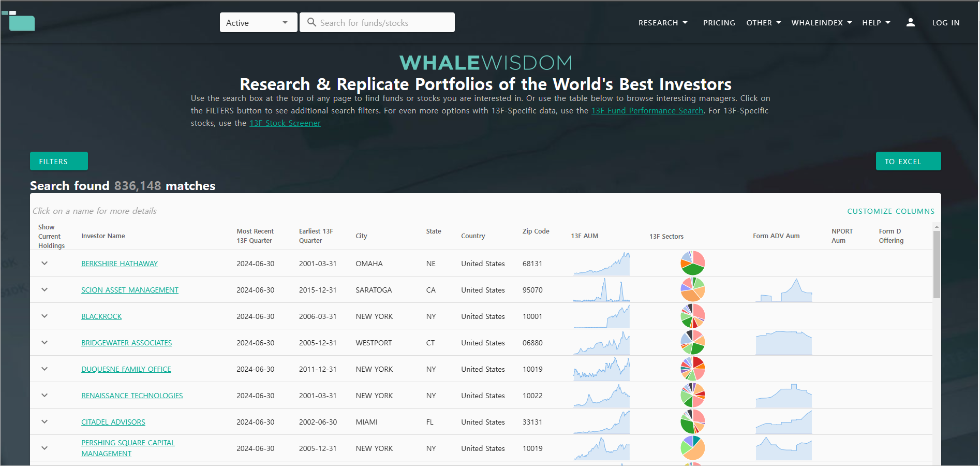The height and width of the screenshot is (466, 980).
Task: Open the user account icon
Action: coord(911,22)
